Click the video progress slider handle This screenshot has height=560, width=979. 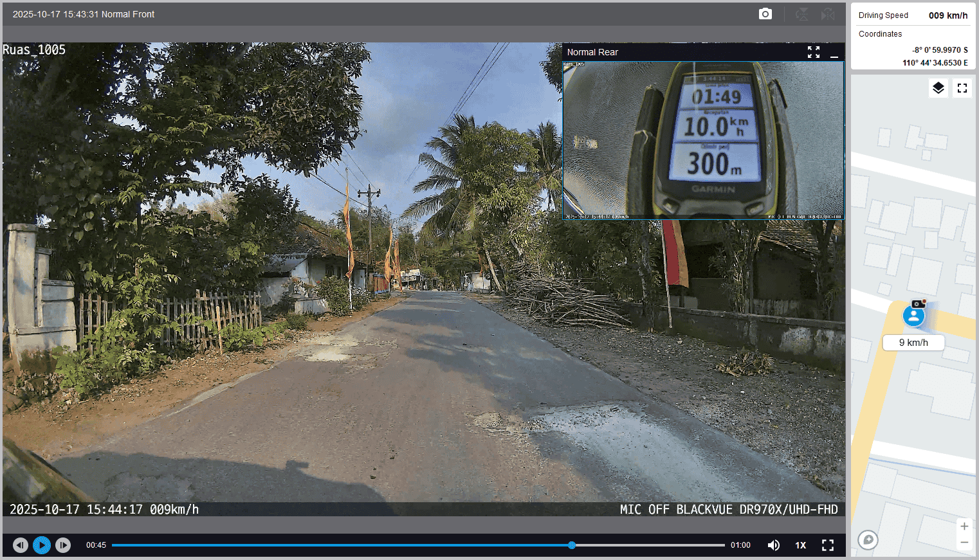click(571, 545)
